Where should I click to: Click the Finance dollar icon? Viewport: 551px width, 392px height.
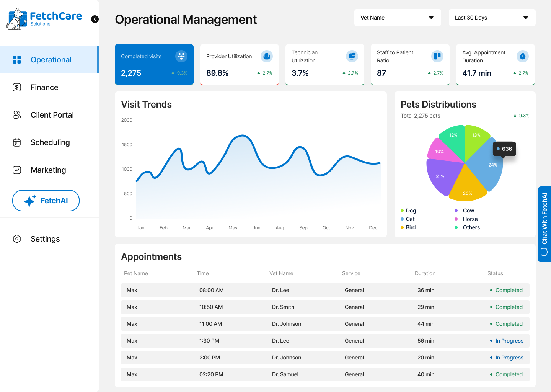(17, 87)
